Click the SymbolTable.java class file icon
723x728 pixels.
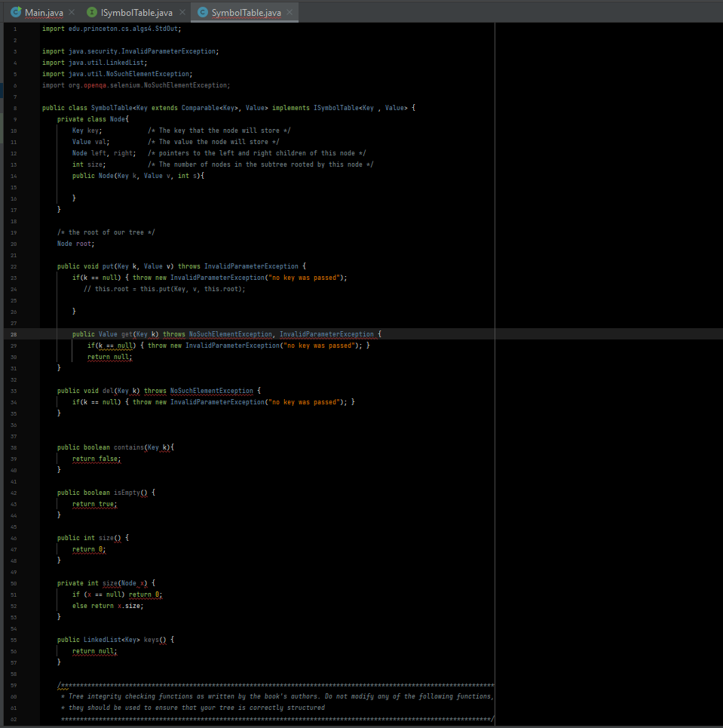pos(202,13)
